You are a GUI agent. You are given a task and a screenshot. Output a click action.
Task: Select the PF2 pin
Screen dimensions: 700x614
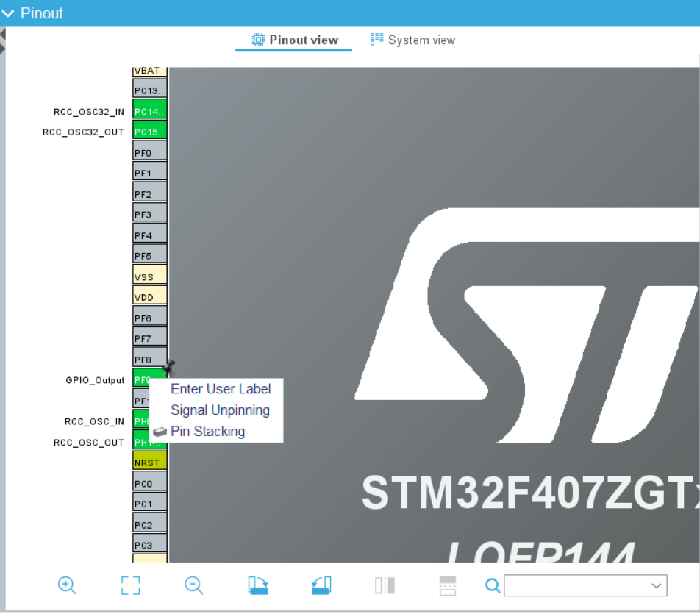point(150,192)
